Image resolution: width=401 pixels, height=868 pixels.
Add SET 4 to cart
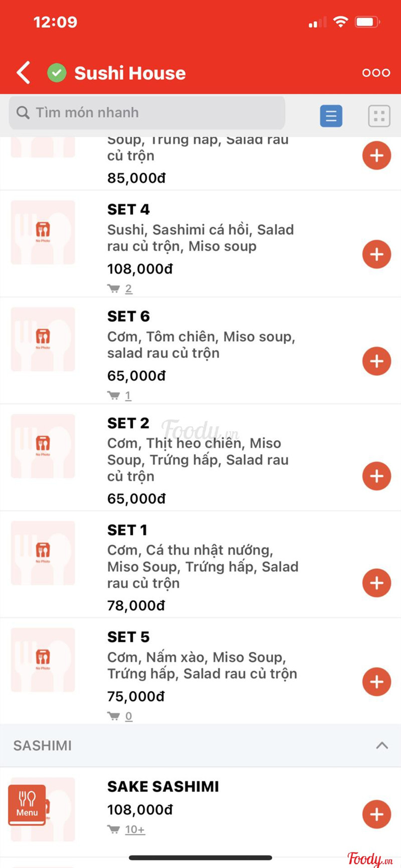coord(376,254)
